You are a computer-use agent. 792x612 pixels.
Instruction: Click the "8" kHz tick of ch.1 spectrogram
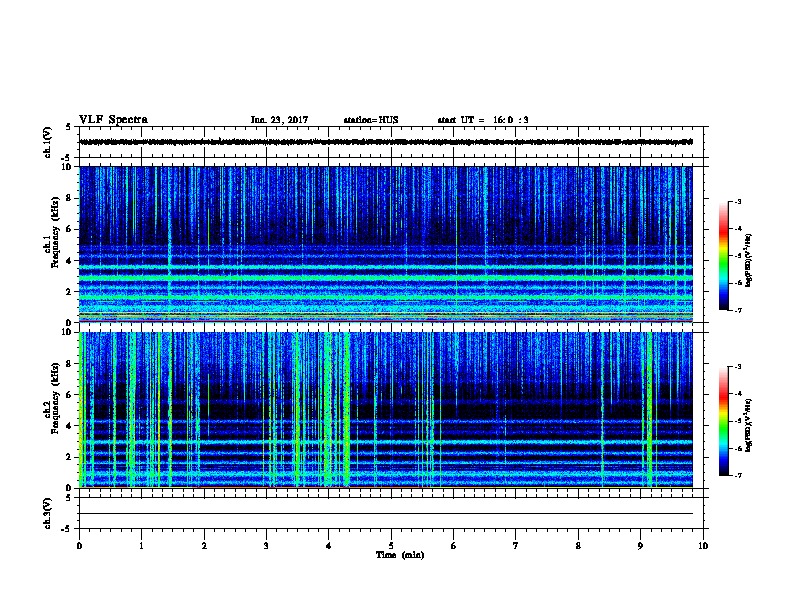(70, 198)
